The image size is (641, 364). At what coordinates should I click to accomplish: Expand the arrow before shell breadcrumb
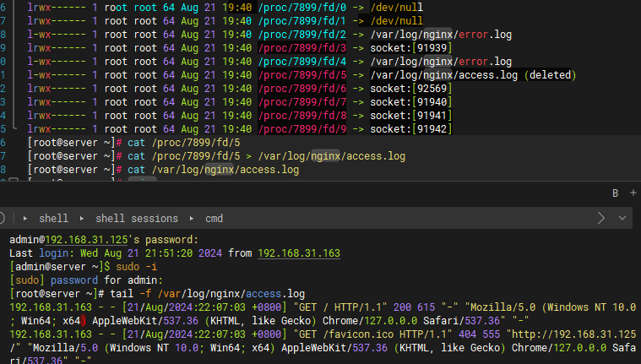(x=25, y=219)
